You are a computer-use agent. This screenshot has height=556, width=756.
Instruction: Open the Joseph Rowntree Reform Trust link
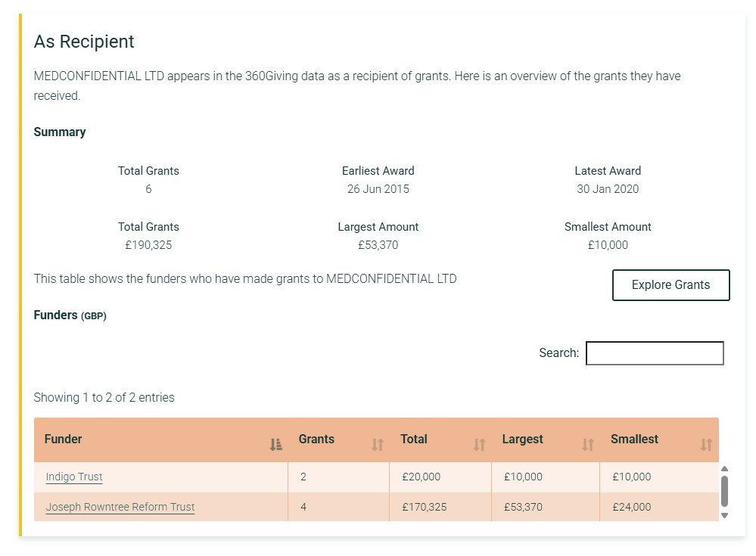[120, 507]
